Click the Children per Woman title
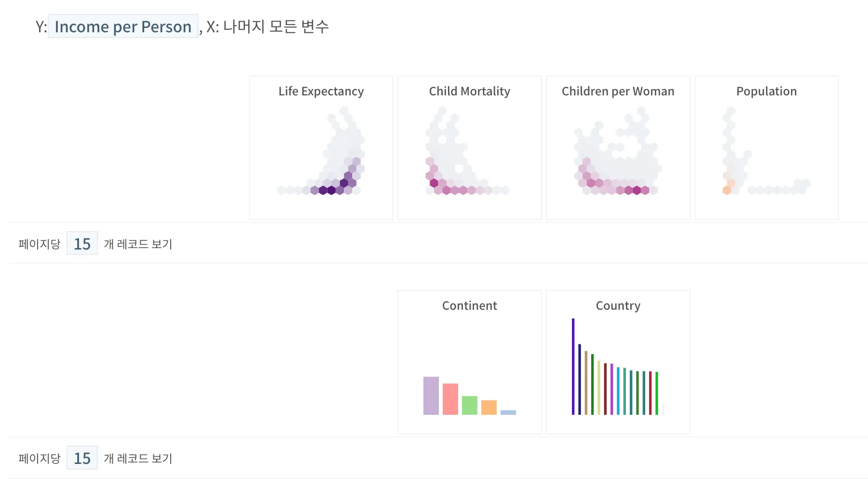Screen dimensions: 868x502 tap(618, 91)
